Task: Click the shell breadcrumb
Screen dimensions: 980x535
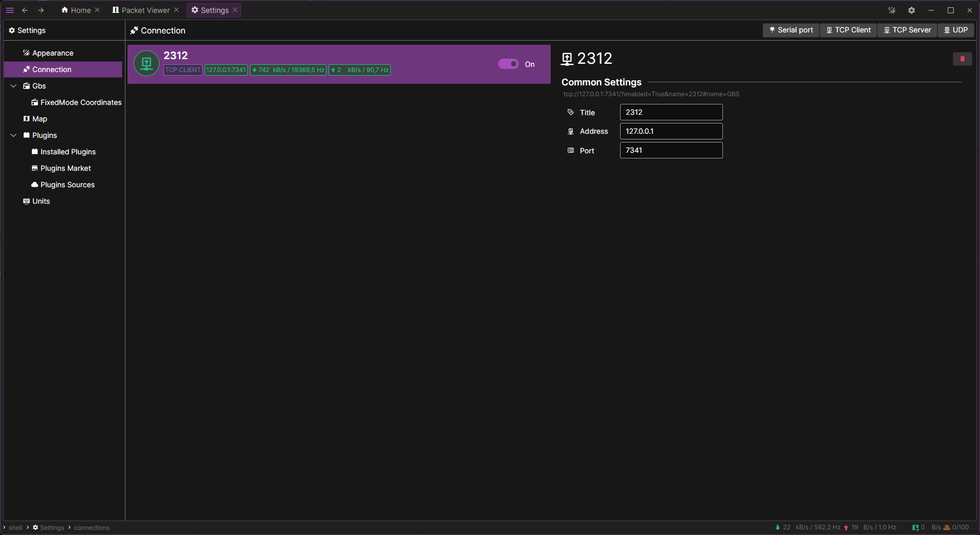Action: tap(15, 528)
